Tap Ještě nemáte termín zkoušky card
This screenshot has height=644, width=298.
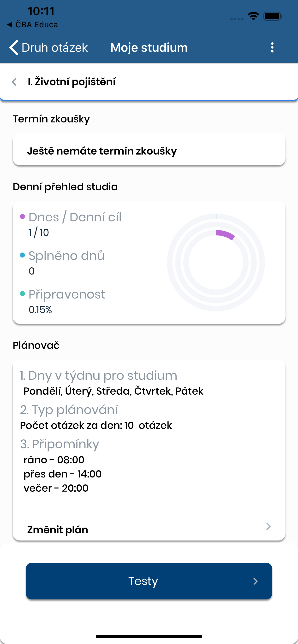click(x=149, y=149)
